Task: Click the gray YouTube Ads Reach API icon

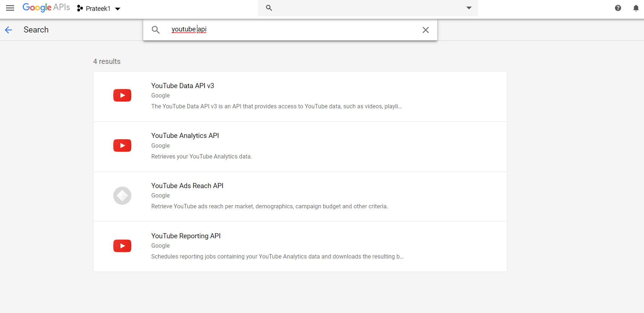Action: [x=122, y=196]
